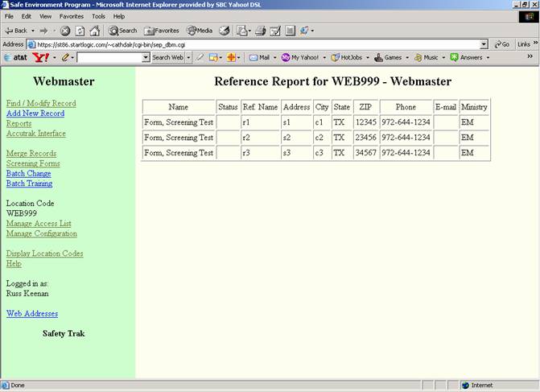Click the Yahoo! logo icon
This screenshot has height=392, width=540.
(43, 58)
